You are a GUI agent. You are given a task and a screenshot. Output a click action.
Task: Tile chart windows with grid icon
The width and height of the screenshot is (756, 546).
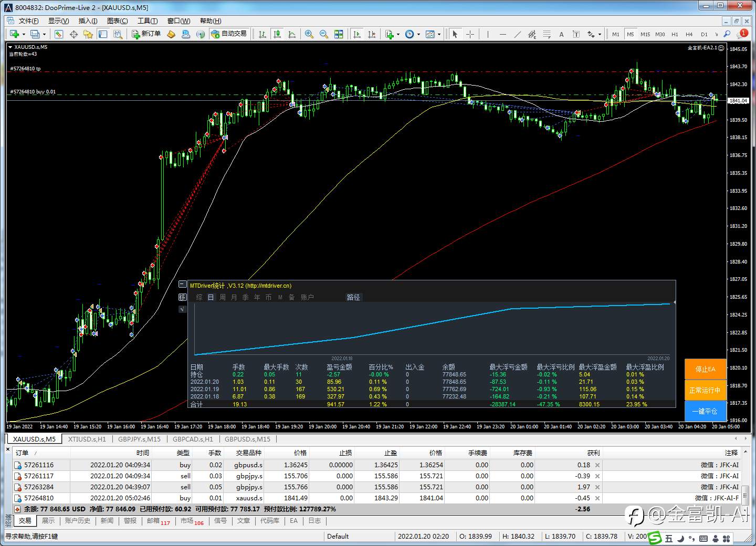click(x=339, y=34)
